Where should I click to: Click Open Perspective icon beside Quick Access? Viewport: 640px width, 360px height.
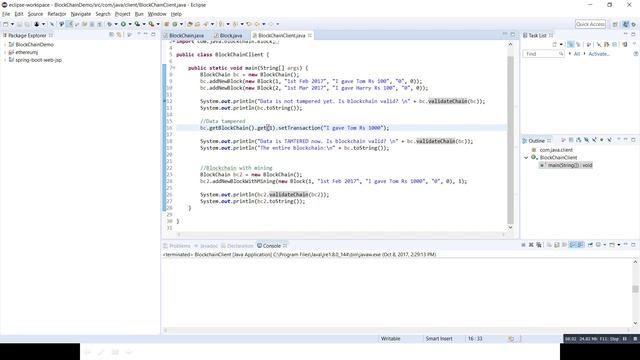615,24
